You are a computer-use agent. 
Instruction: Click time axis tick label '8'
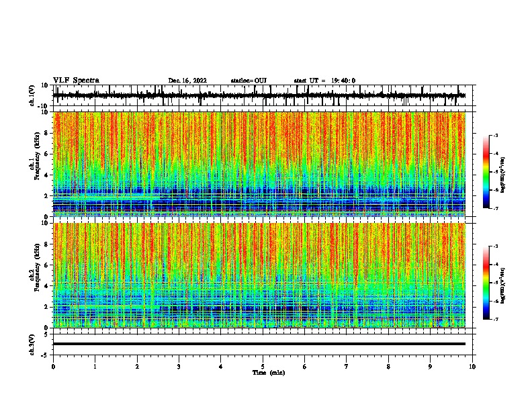click(x=388, y=367)
